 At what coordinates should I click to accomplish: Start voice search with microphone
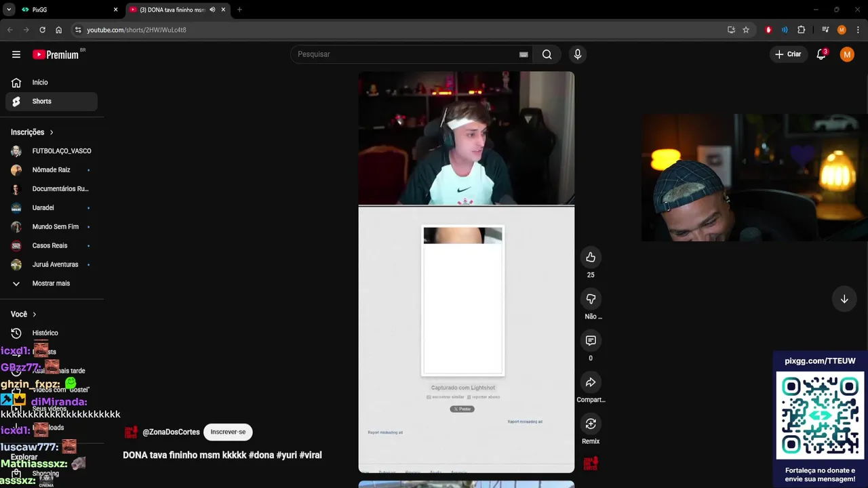pos(577,54)
